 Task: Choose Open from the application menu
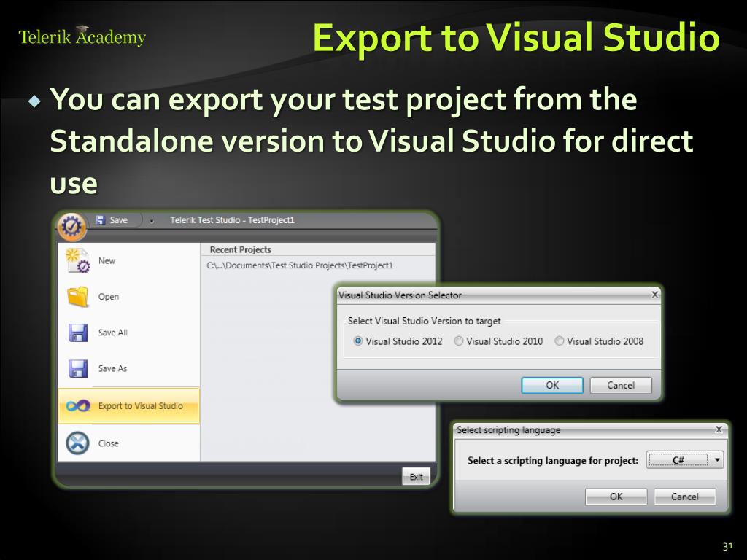(x=128, y=296)
